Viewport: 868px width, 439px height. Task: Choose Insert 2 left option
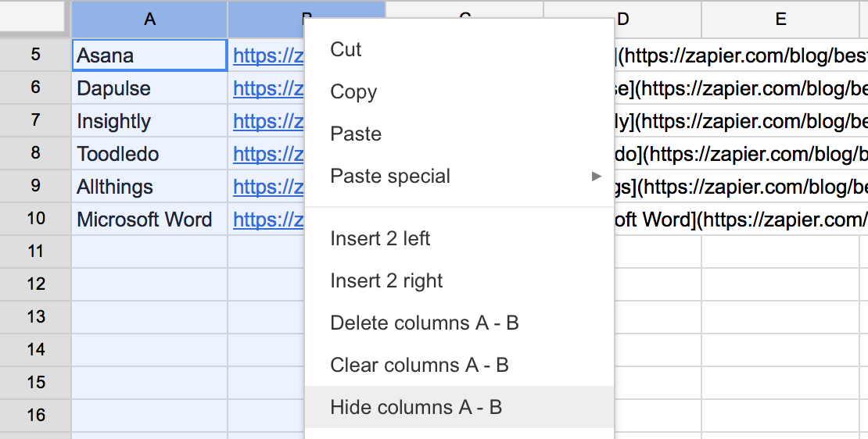pyautogui.click(x=380, y=238)
